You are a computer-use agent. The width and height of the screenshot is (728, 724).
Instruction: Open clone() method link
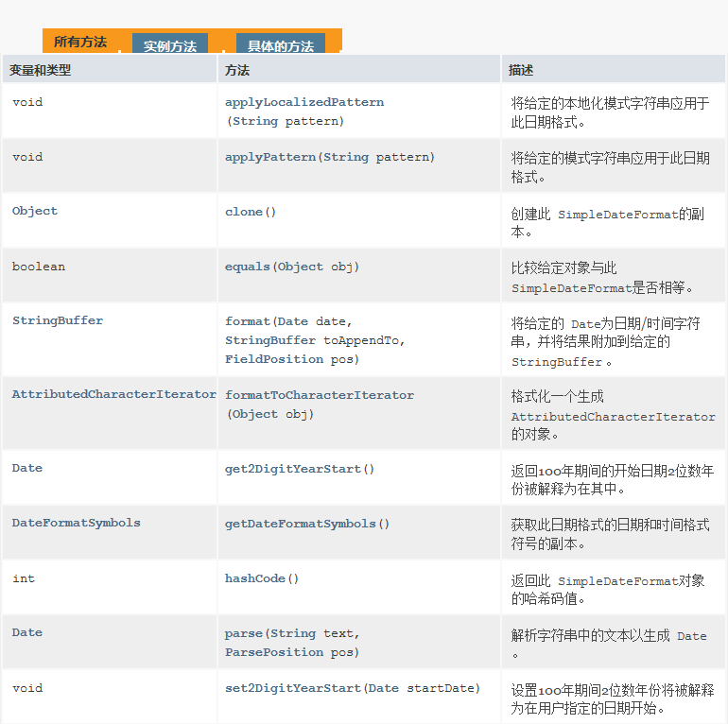coord(251,212)
